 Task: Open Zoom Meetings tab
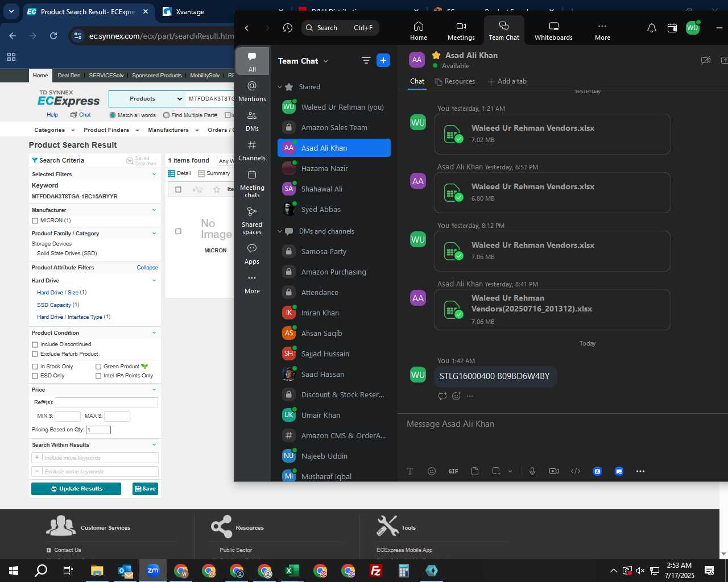[461, 31]
